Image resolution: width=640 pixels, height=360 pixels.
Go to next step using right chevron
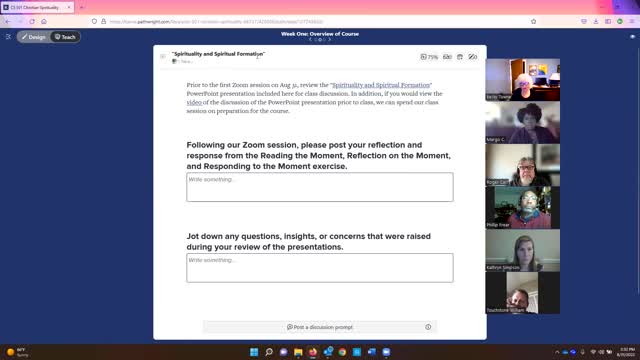[330, 40]
